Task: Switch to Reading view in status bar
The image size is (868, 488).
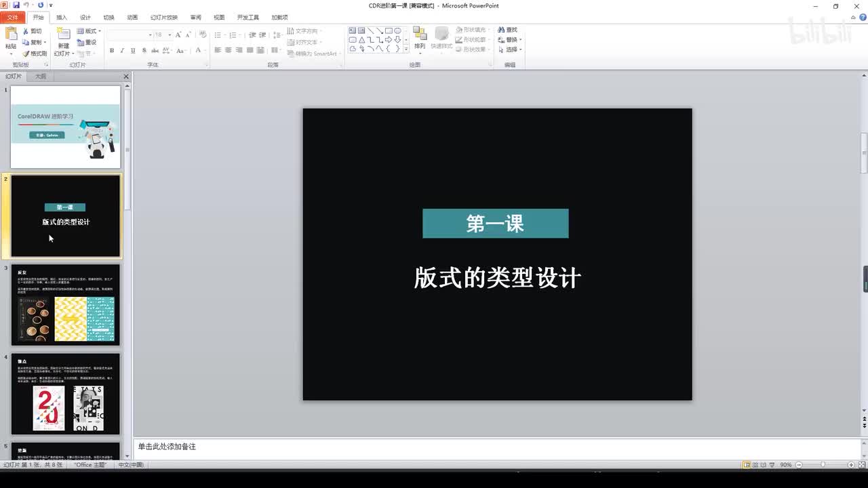Action: (764, 465)
